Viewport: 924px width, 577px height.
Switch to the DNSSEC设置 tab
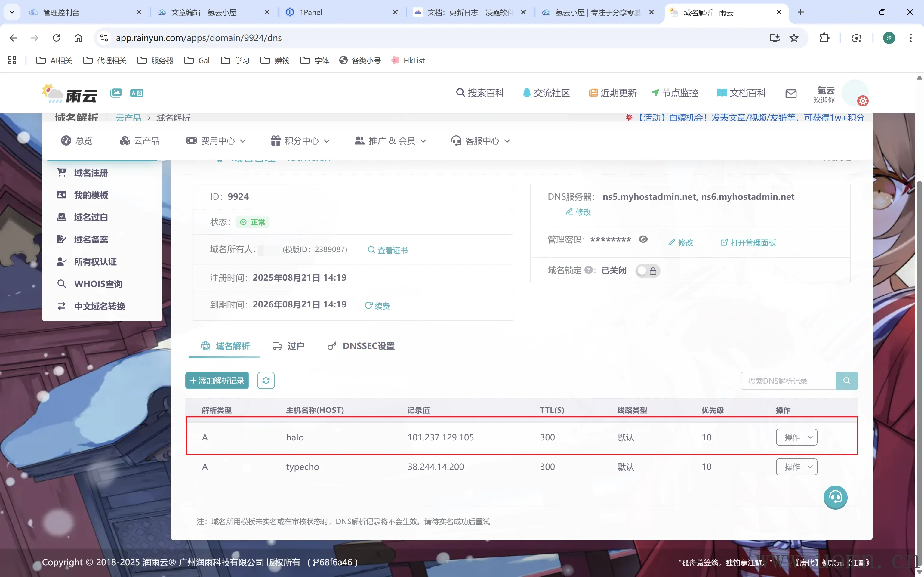361,346
